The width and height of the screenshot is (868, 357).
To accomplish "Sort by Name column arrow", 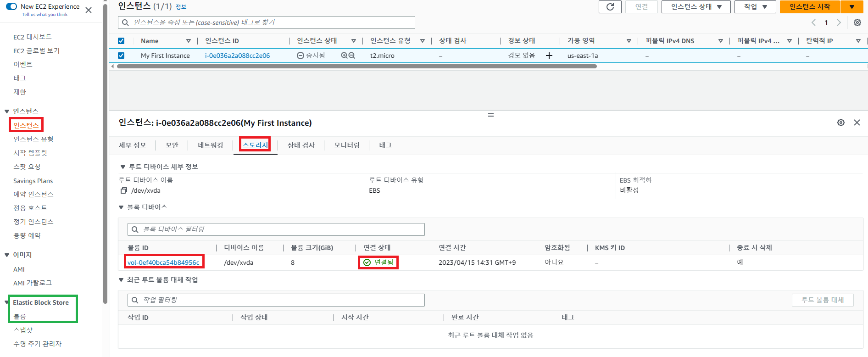I will click(x=188, y=41).
